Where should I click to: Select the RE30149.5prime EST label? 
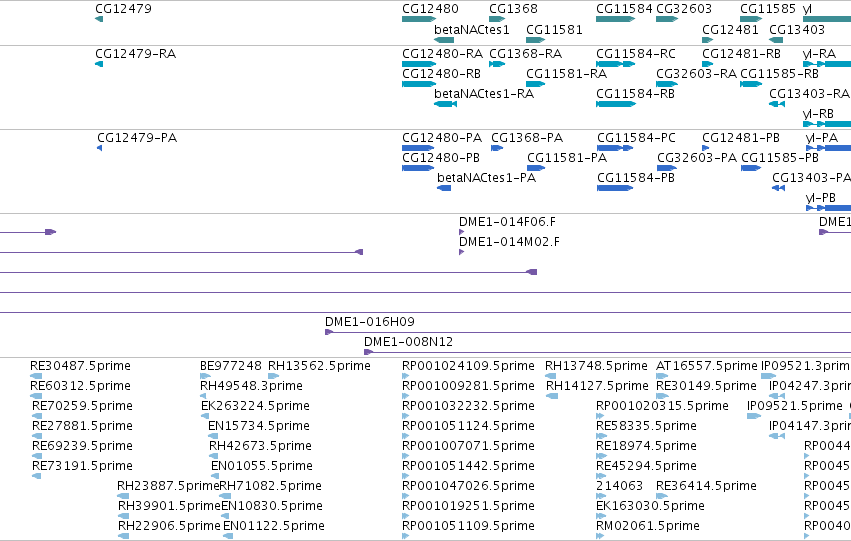[x=706, y=386]
